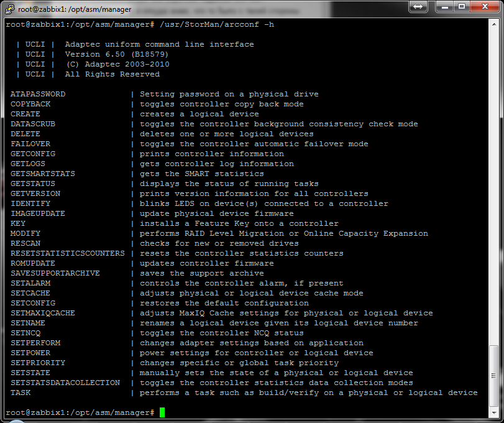The width and height of the screenshot is (504, 423).
Task: Minimize the PuTTY terminal window
Action: click(445, 6)
